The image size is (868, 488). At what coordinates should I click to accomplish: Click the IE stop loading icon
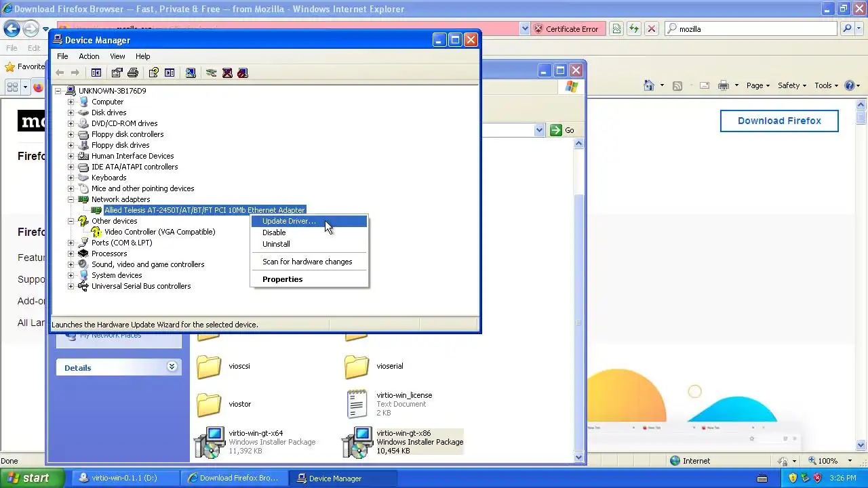click(652, 28)
